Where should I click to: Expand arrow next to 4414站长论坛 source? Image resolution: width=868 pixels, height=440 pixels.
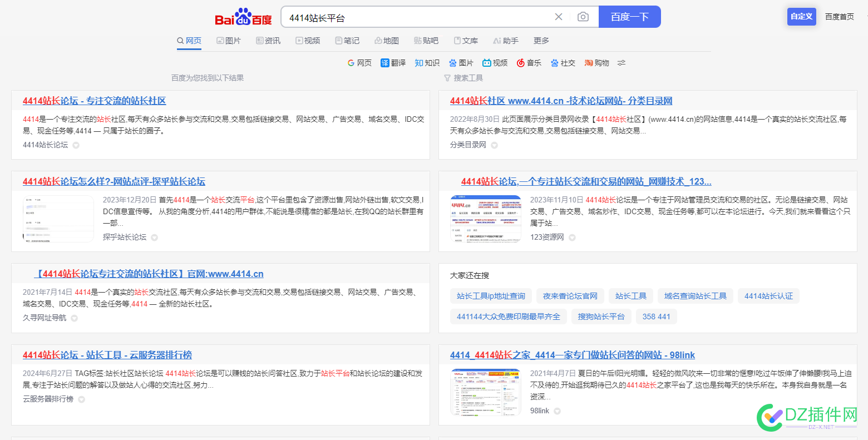coord(76,145)
